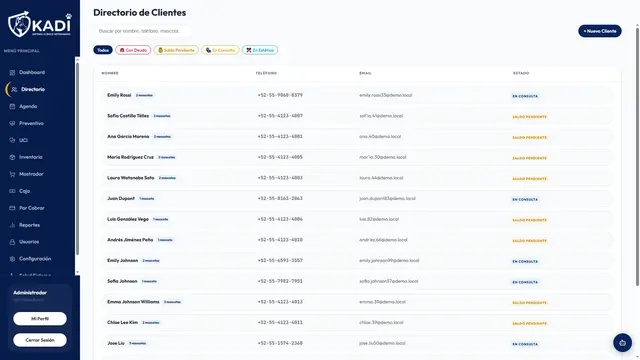640x360 pixels.
Task: Click the Mostrador cart icon
Action: point(12,174)
